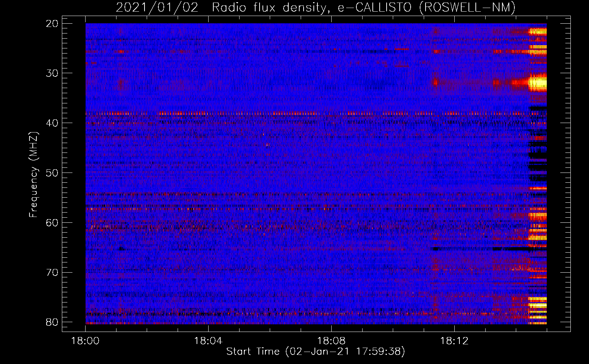
Task: Click the plot title 'Radio flux density, e-CALLISTO (ROSWELL-NM)'
Action: pos(364,8)
